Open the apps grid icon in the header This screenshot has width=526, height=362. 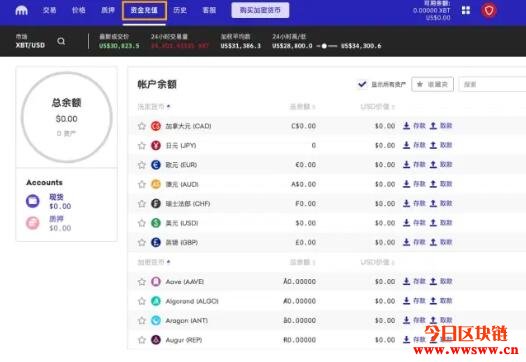[x=466, y=10]
